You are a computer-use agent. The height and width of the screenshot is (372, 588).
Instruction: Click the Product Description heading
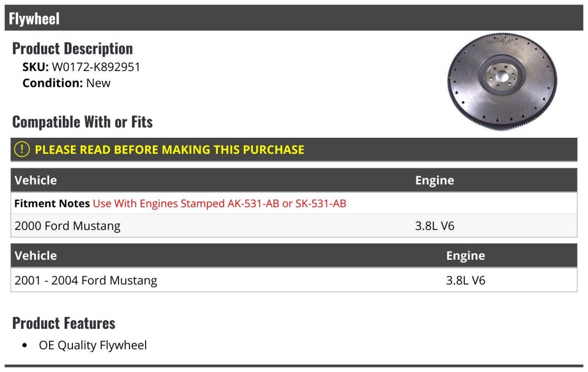click(x=73, y=49)
